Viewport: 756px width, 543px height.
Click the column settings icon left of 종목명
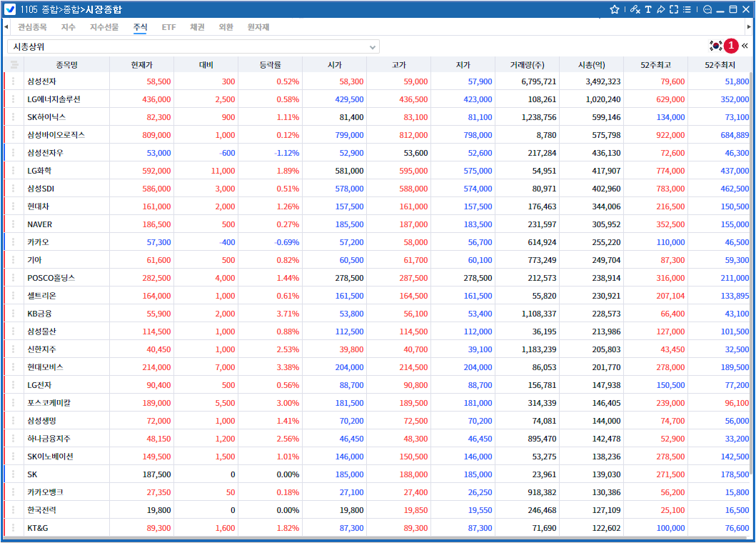(x=13, y=65)
